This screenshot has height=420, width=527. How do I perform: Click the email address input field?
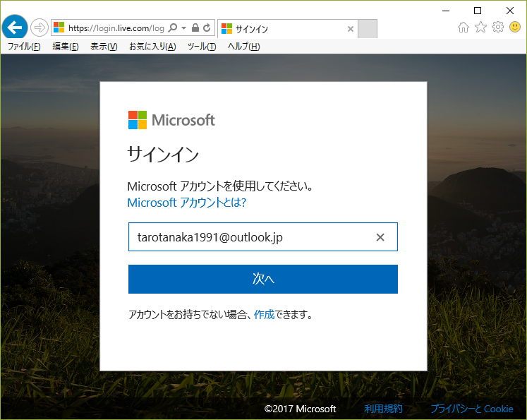tap(263, 236)
